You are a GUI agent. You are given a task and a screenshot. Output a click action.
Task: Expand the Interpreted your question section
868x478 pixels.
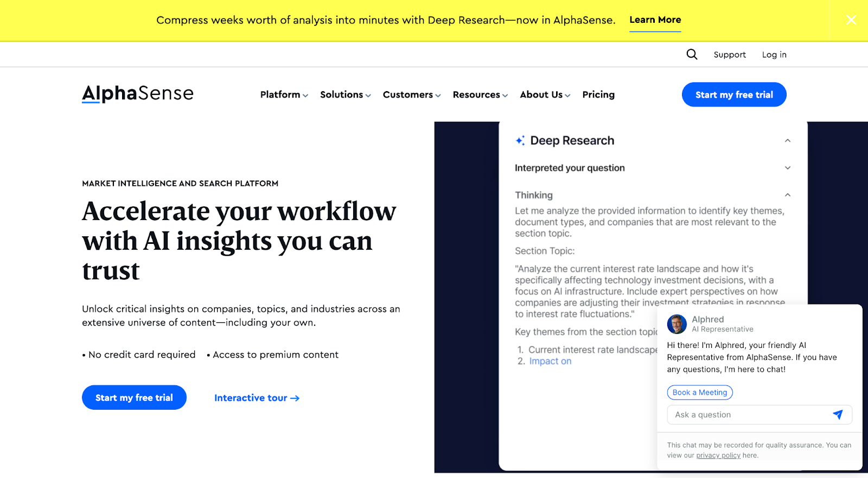click(788, 168)
